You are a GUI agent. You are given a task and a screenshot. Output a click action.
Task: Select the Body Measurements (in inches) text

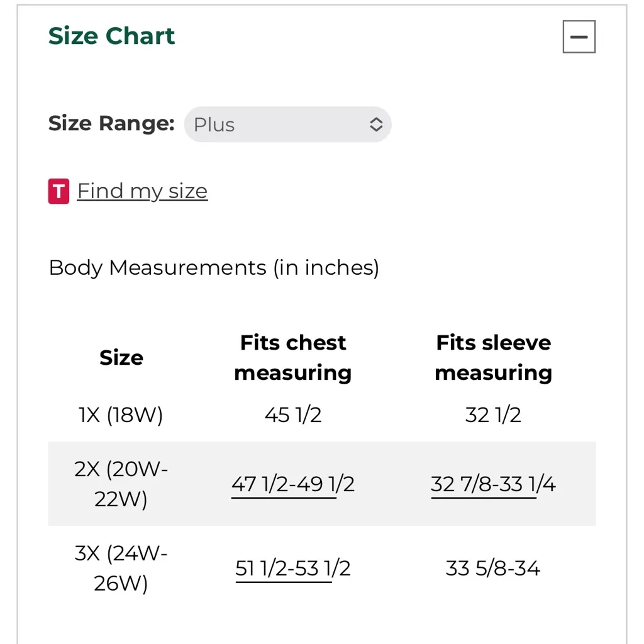tap(214, 268)
